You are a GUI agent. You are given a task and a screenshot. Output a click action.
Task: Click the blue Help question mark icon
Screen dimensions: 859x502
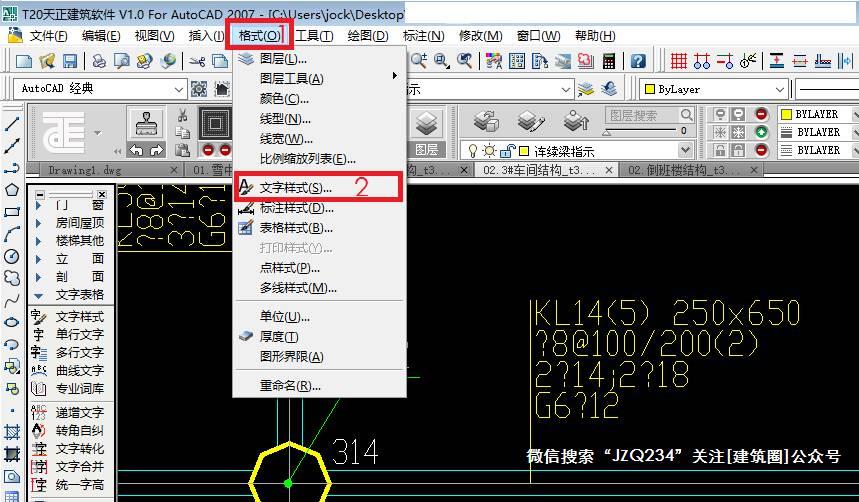[x=638, y=61]
